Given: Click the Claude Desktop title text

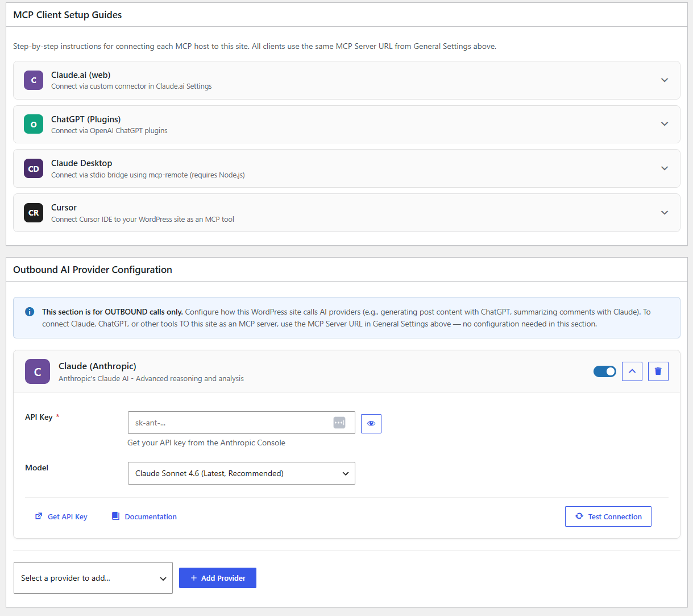Looking at the screenshot, I should point(82,163).
